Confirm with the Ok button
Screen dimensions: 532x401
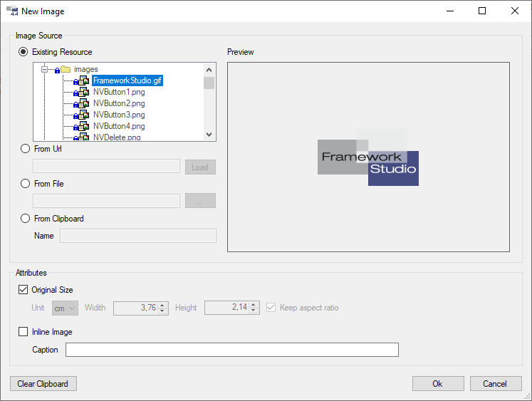[438, 383]
